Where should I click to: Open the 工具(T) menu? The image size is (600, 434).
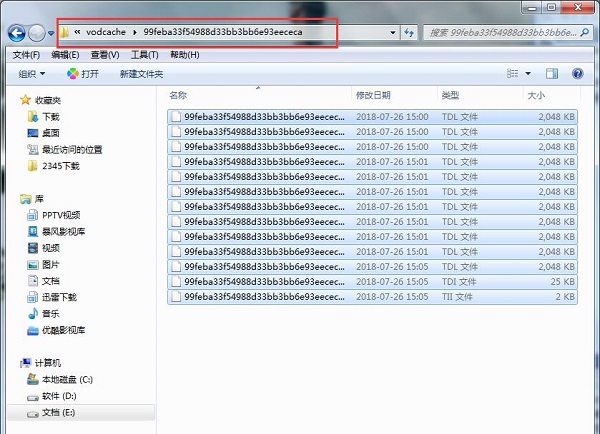coord(145,55)
